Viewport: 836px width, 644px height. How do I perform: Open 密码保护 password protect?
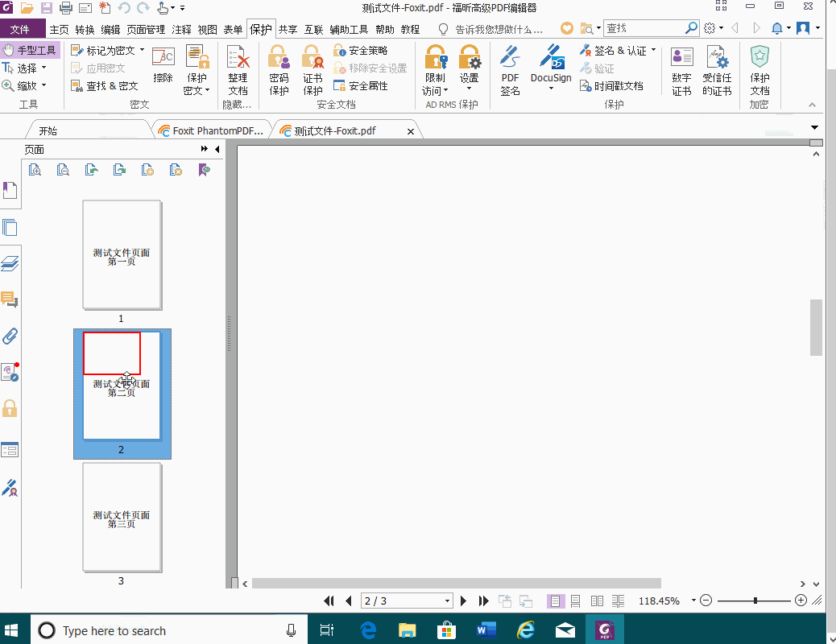(x=279, y=70)
